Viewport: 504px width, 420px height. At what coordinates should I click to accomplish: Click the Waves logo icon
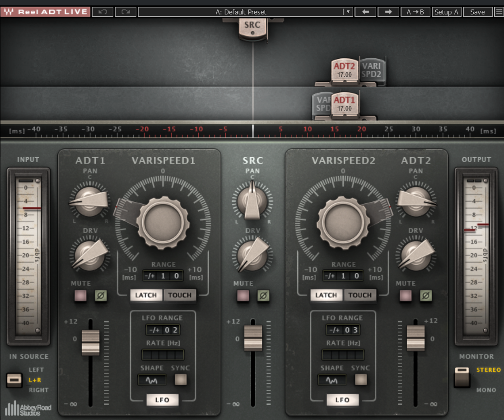point(9,12)
